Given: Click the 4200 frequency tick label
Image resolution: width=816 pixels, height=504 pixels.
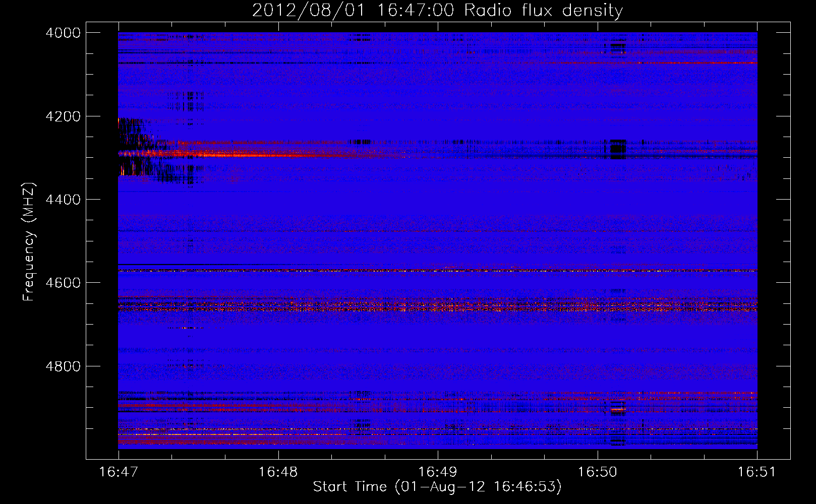Looking at the screenshot, I should pyautogui.click(x=63, y=116).
